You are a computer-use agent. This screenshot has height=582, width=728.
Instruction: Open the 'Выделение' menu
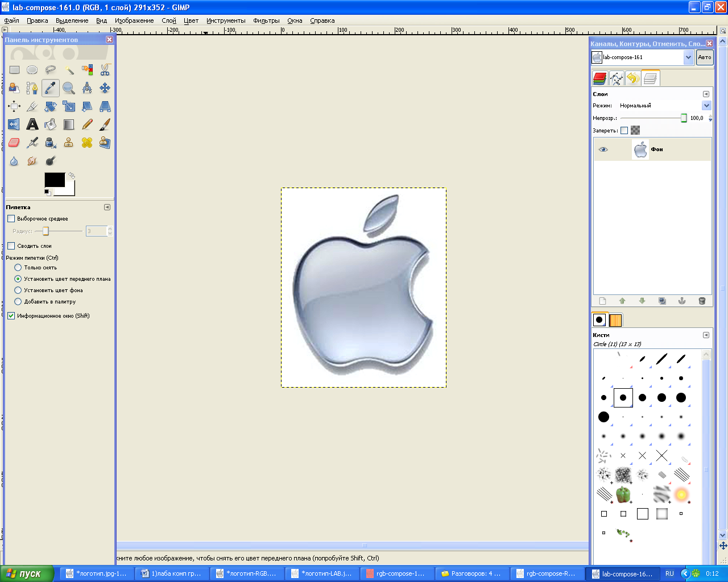[72, 20]
